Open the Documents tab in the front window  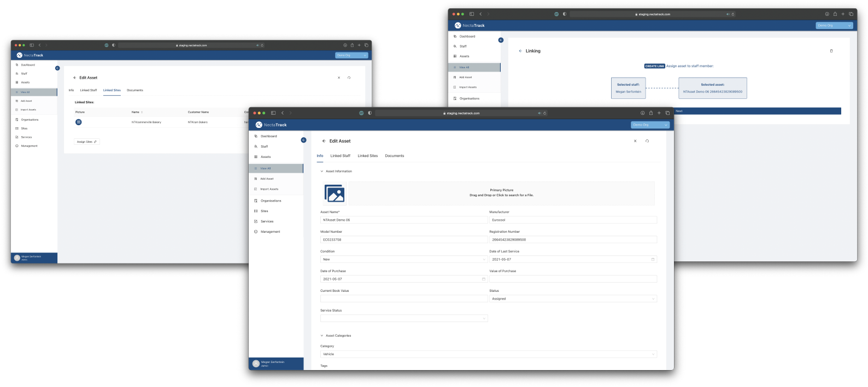[x=394, y=156]
